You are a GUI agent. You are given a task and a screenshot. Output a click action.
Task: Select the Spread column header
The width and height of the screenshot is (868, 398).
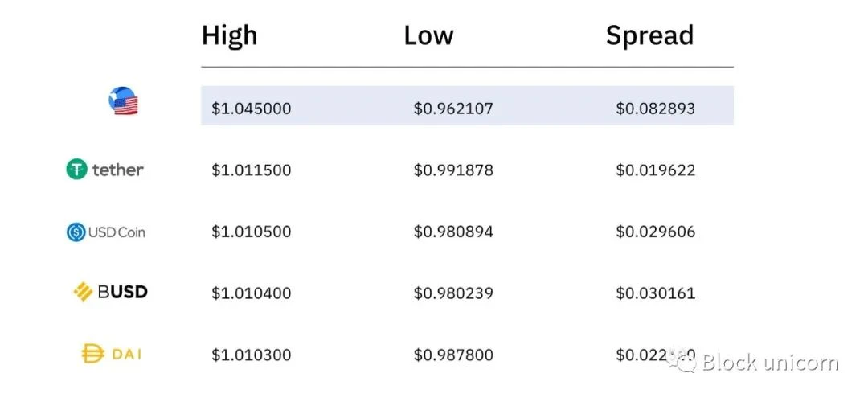(649, 36)
